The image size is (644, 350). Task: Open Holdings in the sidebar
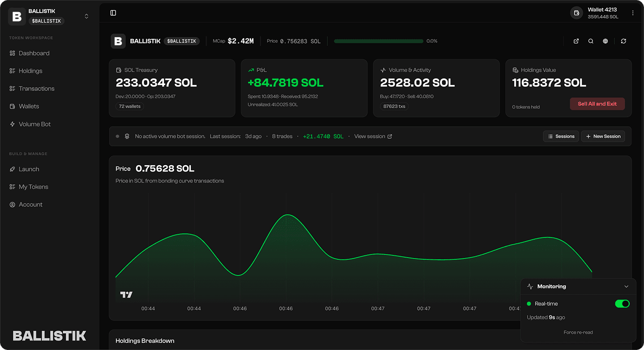click(30, 71)
